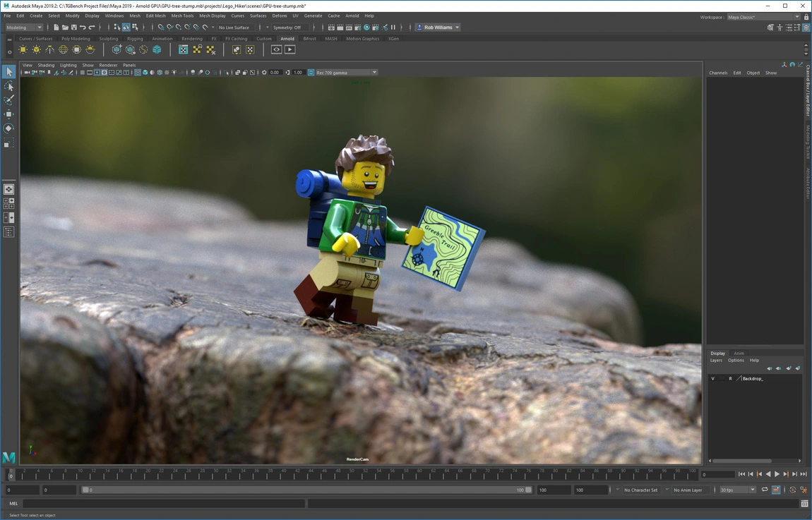
Task: Create an Arnold Photometric Light
Action: click(x=49, y=49)
